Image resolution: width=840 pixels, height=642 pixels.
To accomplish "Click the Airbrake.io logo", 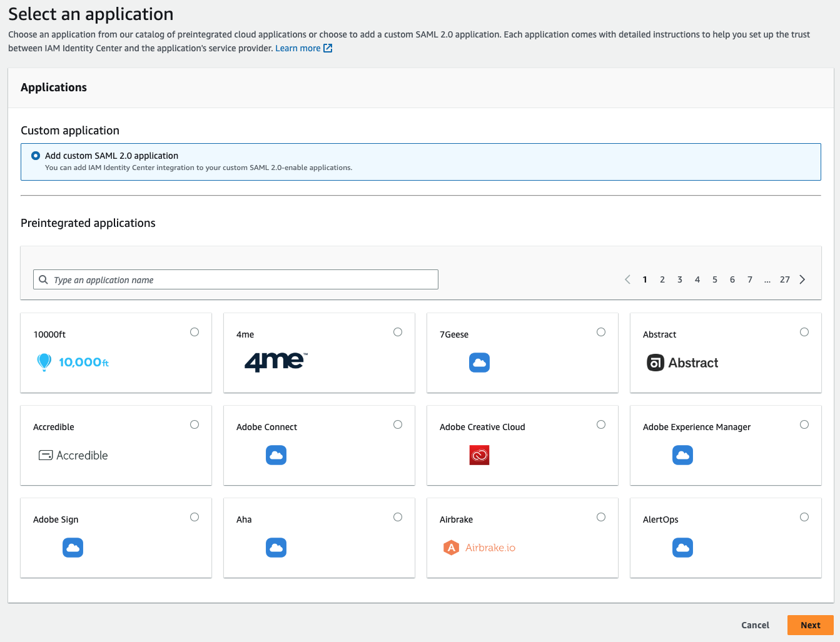I will tap(479, 548).
